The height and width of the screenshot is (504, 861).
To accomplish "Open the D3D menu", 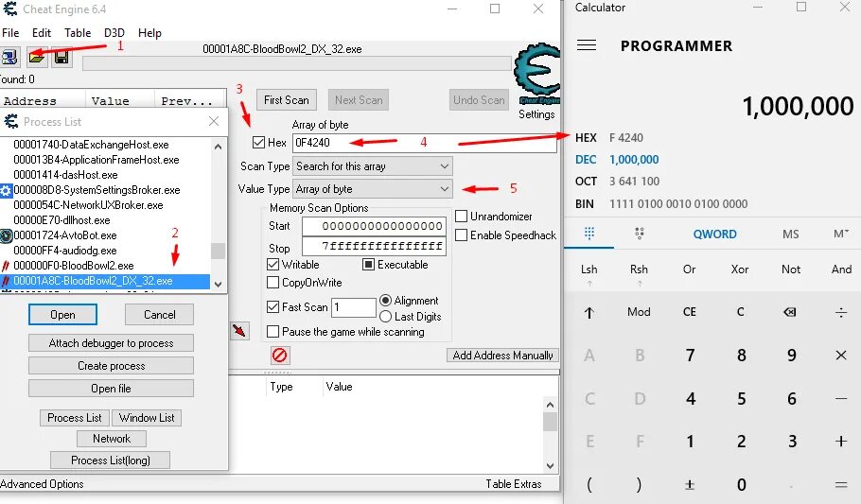I will click(x=114, y=33).
